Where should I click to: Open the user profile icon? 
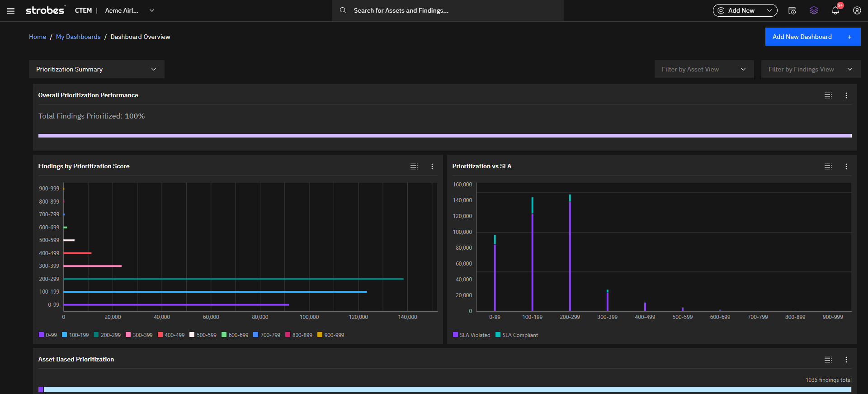tap(857, 10)
